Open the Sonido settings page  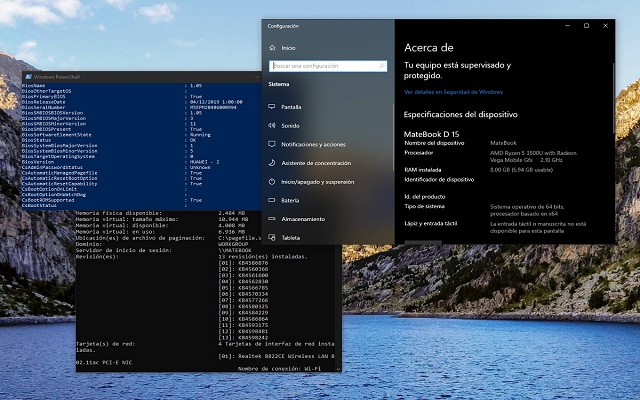(x=284, y=126)
